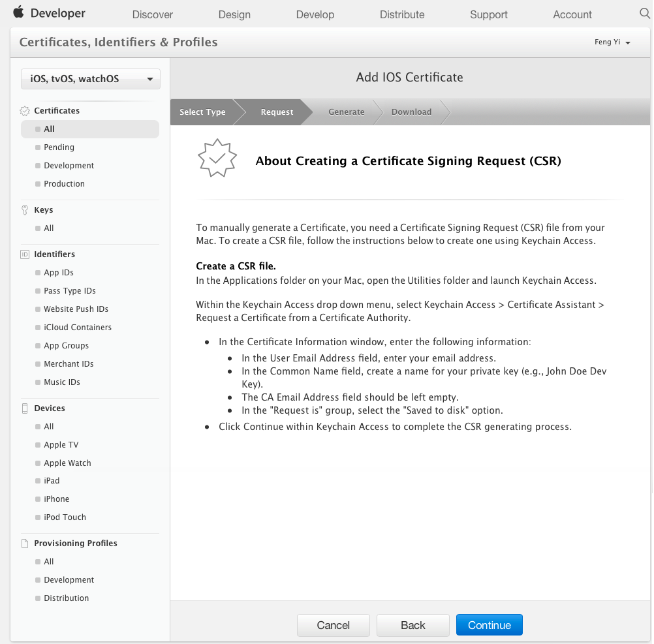This screenshot has height=644, width=654.
Task: Select Development under Provisioning Profiles
Action: (69, 580)
